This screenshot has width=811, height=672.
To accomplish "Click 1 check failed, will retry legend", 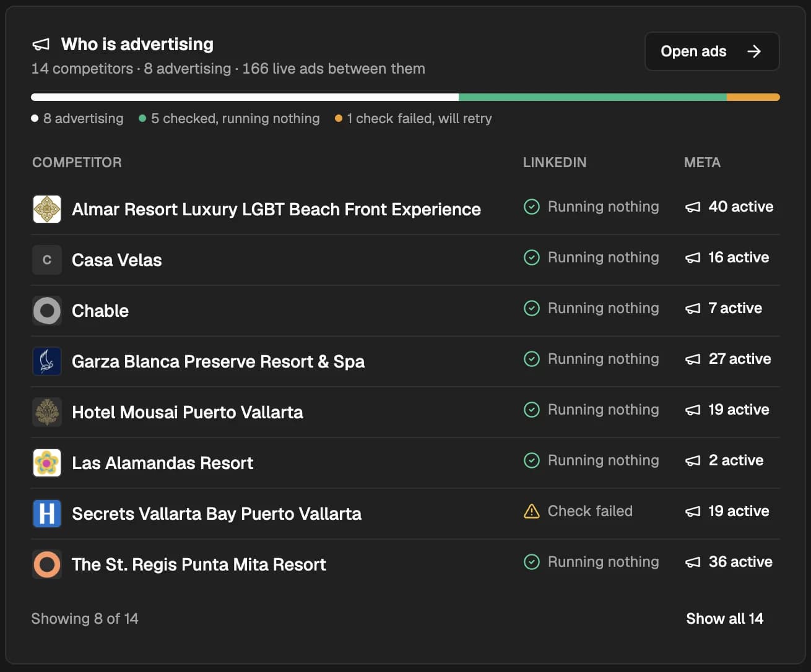I will tap(414, 118).
